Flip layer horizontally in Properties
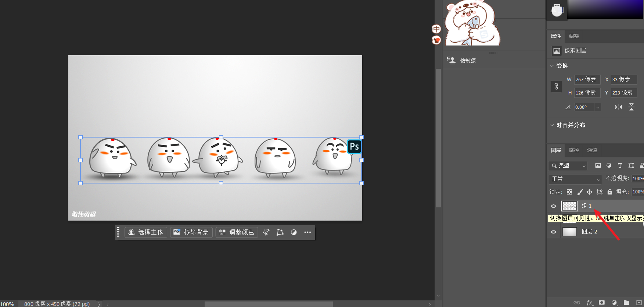Viewport: 644px width, 307px height. point(618,107)
